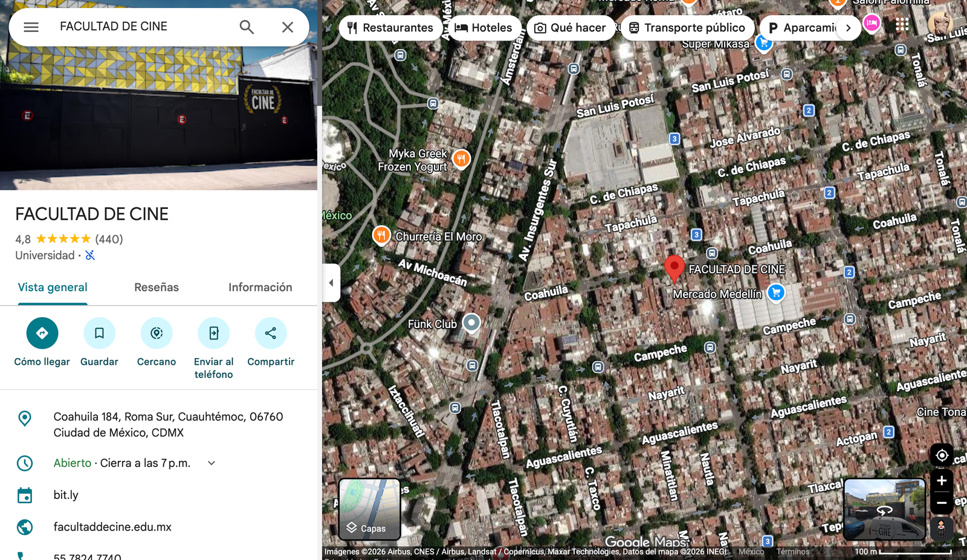Center map on my location
The height and width of the screenshot is (560, 967).
pos(942,455)
